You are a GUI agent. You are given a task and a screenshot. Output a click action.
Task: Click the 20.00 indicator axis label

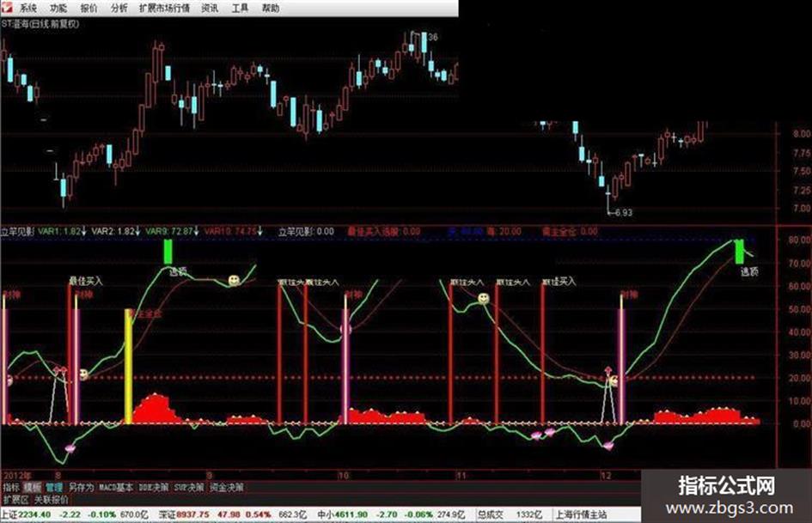(x=799, y=378)
